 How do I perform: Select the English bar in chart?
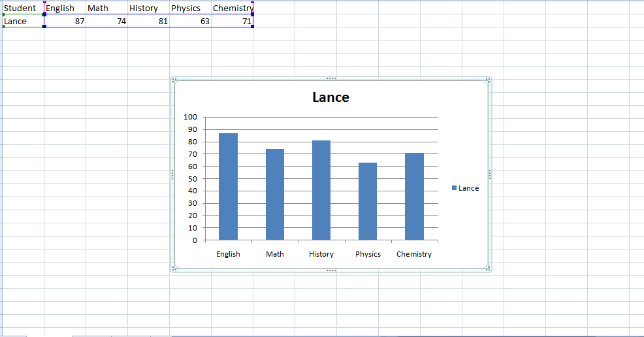pos(228,187)
